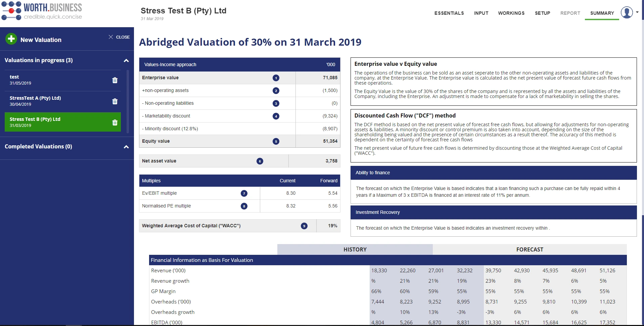This screenshot has width=644, height=326.
Task: Click the X icon on the sidebar Close control
Action: coord(111,37)
